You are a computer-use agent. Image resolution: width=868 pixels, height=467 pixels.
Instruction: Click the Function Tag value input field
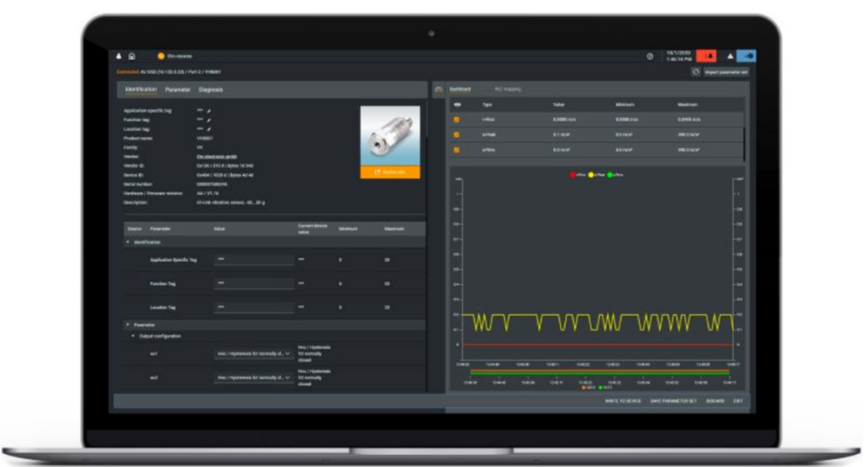point(253,284)
